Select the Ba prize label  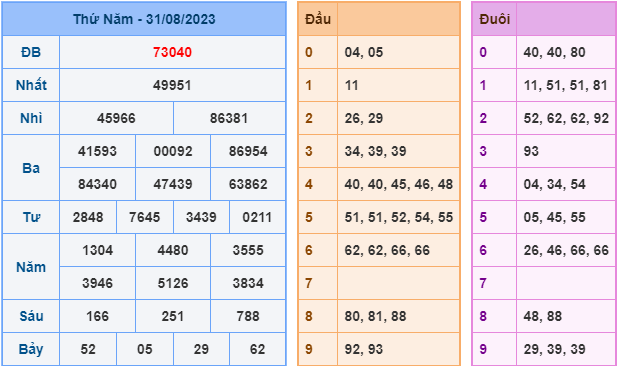[x=31, y=168]
